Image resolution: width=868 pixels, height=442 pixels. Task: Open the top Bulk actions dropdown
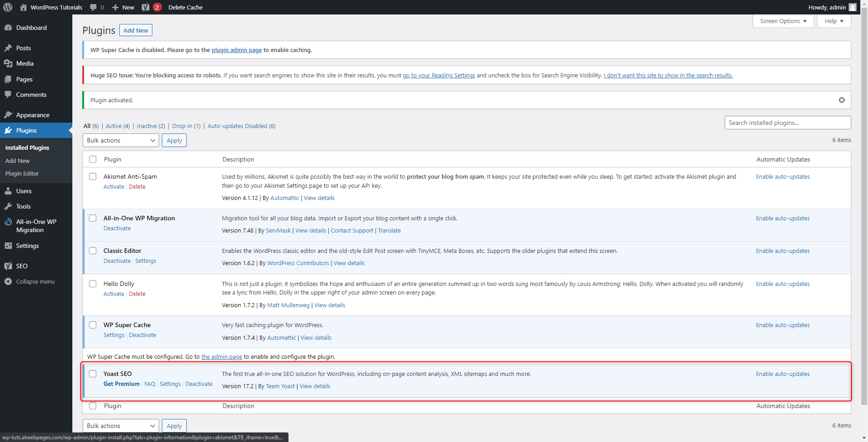click(121, 140)
